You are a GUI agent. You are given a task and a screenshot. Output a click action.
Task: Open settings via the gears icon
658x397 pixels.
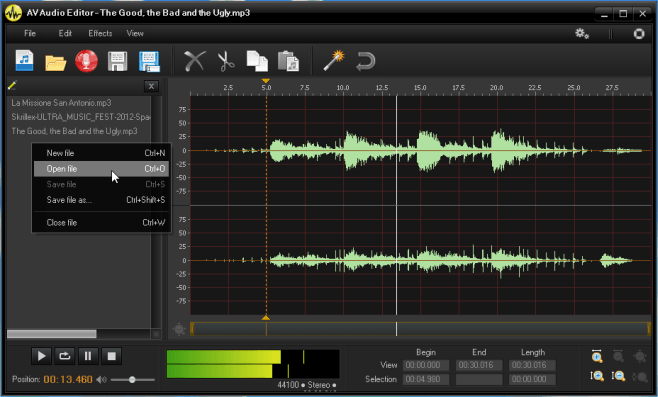click(x=582, y=34)
